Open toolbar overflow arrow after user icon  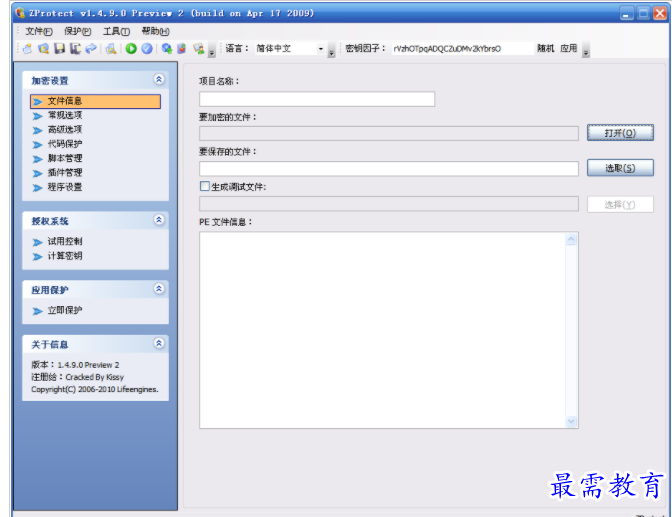tap(212, 50)
